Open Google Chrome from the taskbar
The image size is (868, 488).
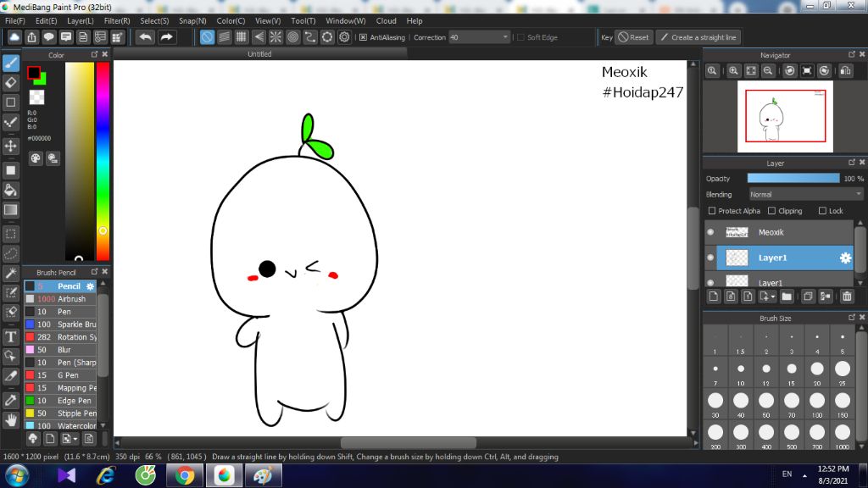coord(185,475)
